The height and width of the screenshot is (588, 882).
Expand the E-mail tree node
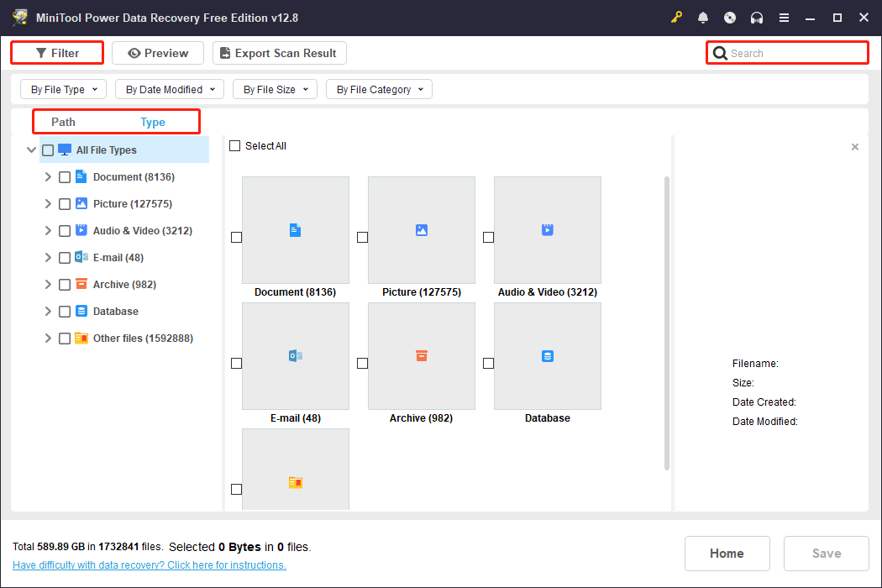pyautogui.click(x=48, y=257)
